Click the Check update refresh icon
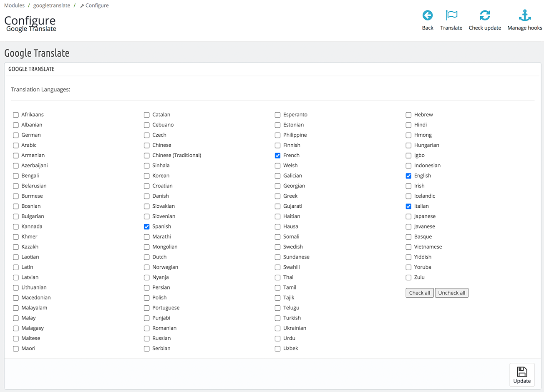This screenshot has height=392, width=544. pyautogui.click(x=485, y=15)
